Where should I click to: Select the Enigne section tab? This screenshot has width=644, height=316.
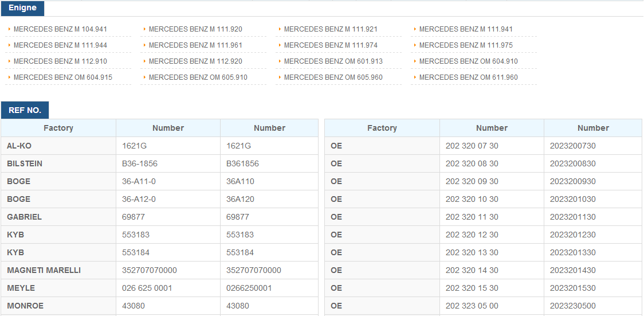coord(22,8)
